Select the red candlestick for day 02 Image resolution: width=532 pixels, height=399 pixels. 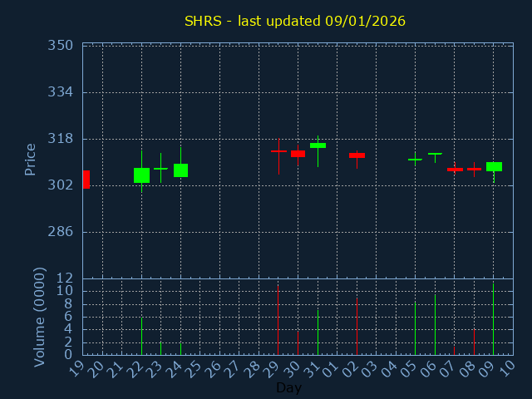[x=357, y=155]
